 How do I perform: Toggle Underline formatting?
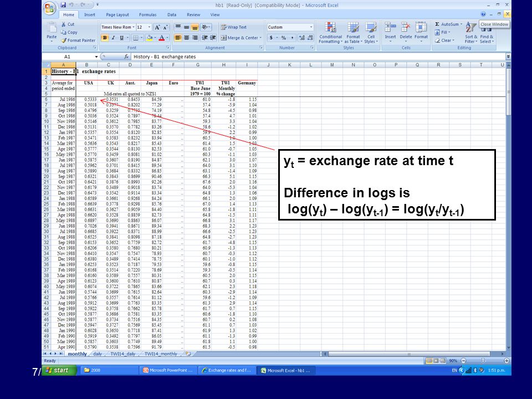coord(121,38)
